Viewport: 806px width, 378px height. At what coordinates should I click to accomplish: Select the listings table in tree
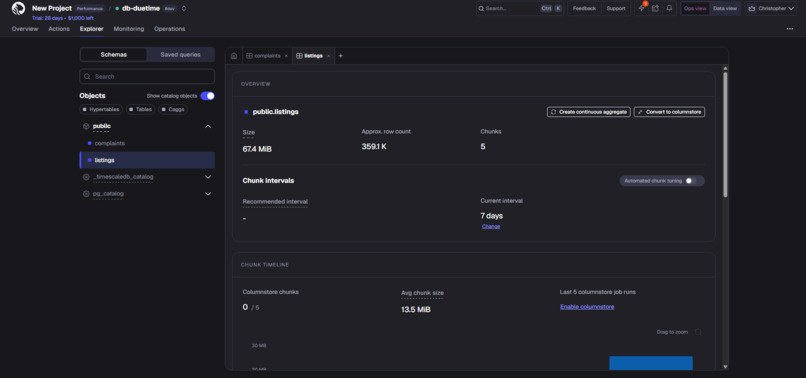(x=147, y=160)
